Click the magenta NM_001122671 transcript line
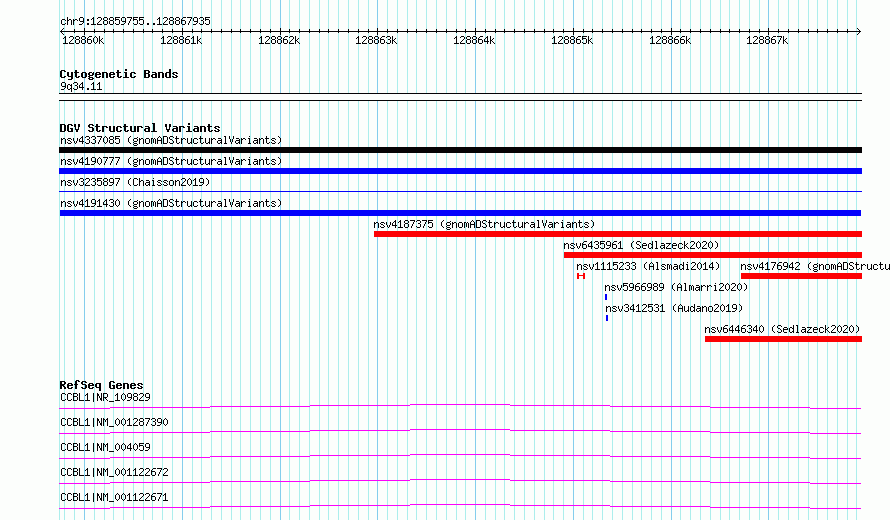This screenshot has width=890, height=520. [460, 506]
